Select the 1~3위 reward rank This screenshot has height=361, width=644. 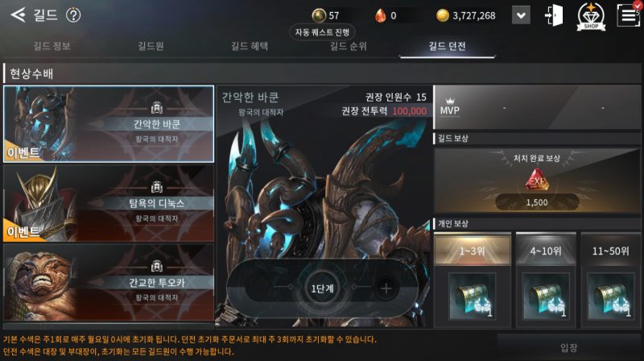[x=473, y=250]
